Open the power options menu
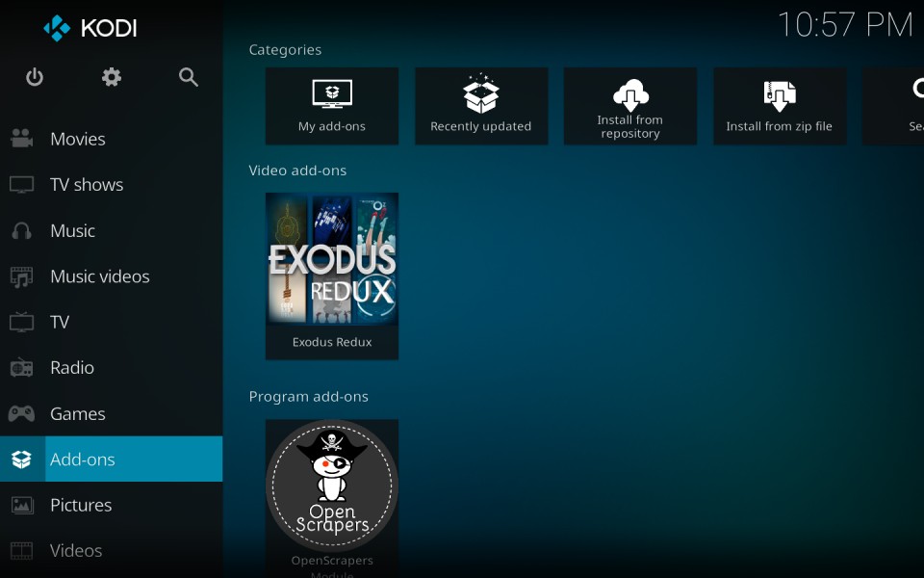 click(35, 77)
